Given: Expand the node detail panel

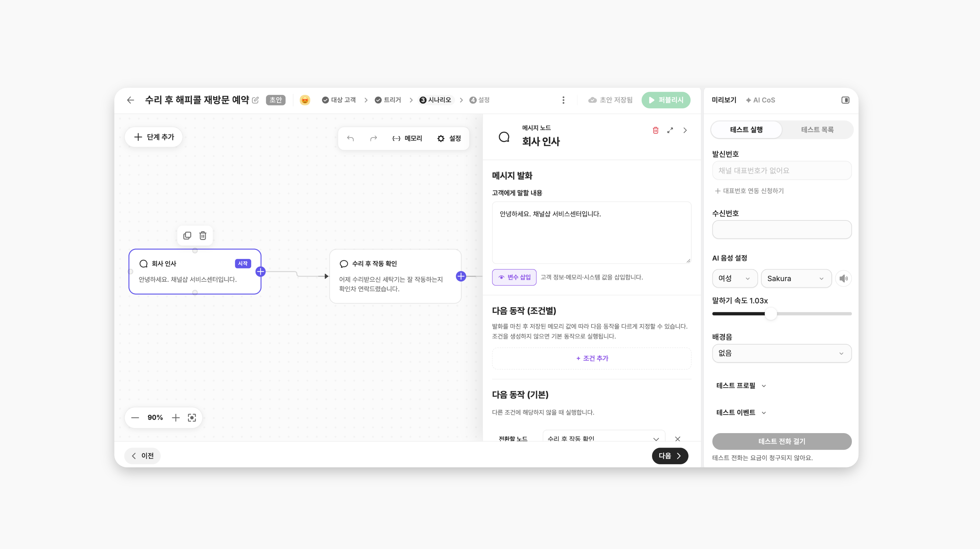Looking at the screenshot, I should 670,130.
